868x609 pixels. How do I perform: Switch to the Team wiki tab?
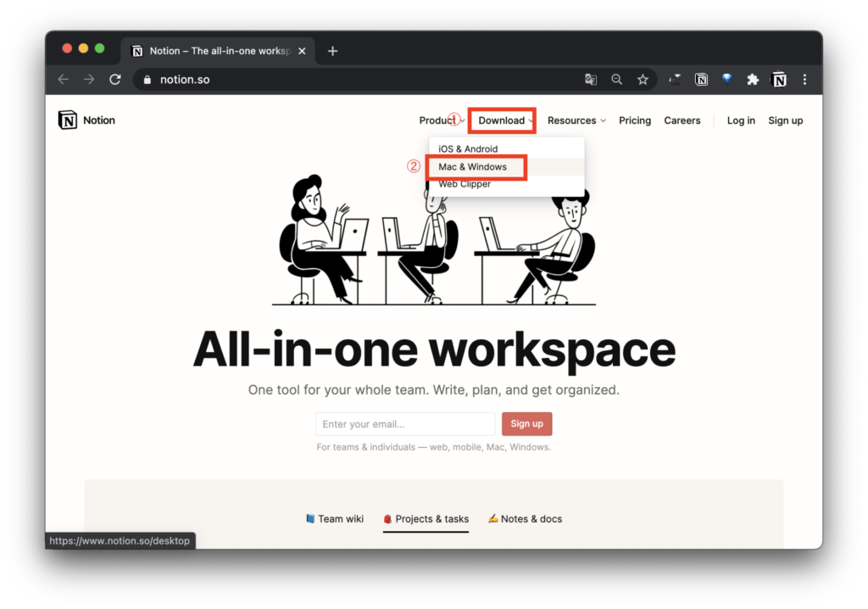(x=334, y=519)
